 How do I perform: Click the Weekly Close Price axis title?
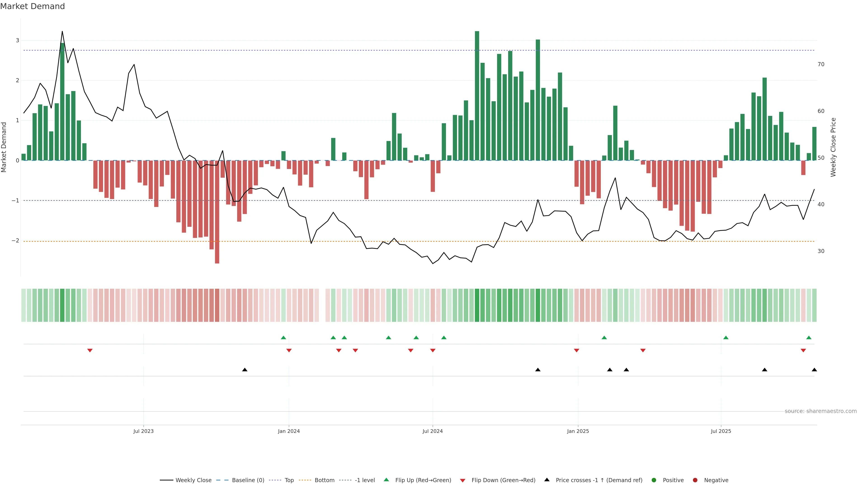(833, 147)
